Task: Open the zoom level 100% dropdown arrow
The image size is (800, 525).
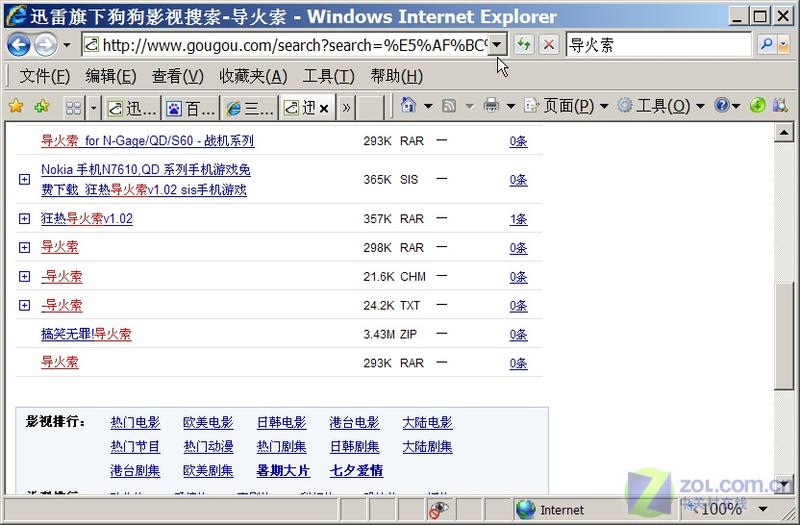Action: (x=763, y=509)
